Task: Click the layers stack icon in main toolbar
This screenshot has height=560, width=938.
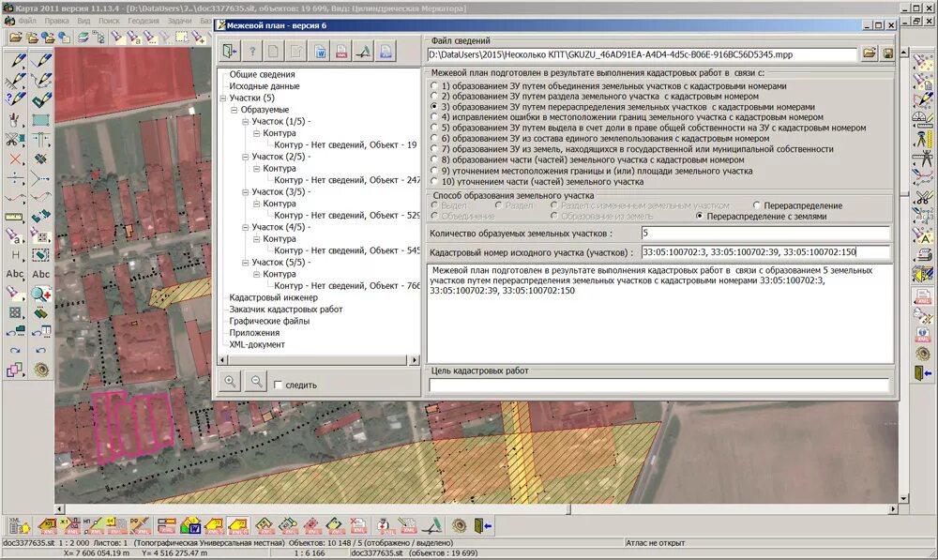Action: [x=83, y=38]
